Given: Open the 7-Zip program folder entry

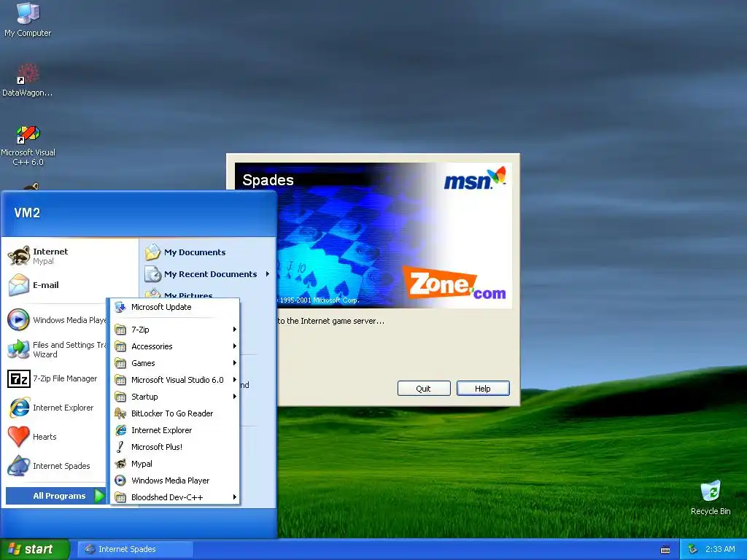Looking at the screenshot, I should tap(175, 330).
